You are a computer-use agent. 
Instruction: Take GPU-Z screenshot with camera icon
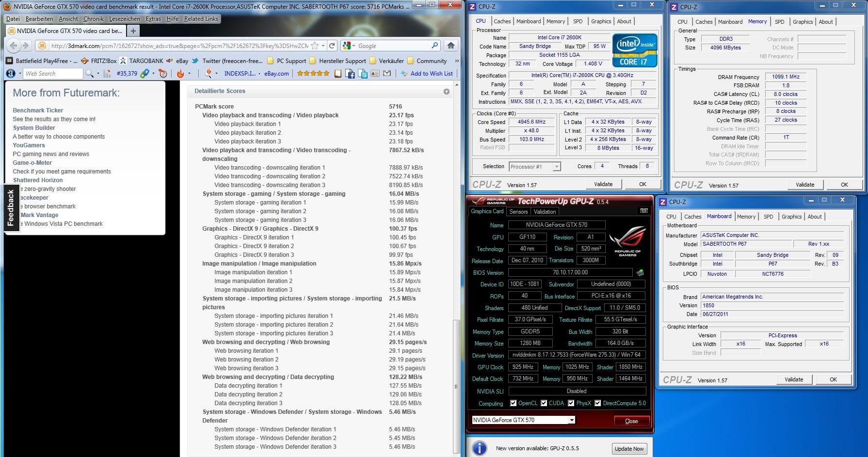click(x=643, y=211)
